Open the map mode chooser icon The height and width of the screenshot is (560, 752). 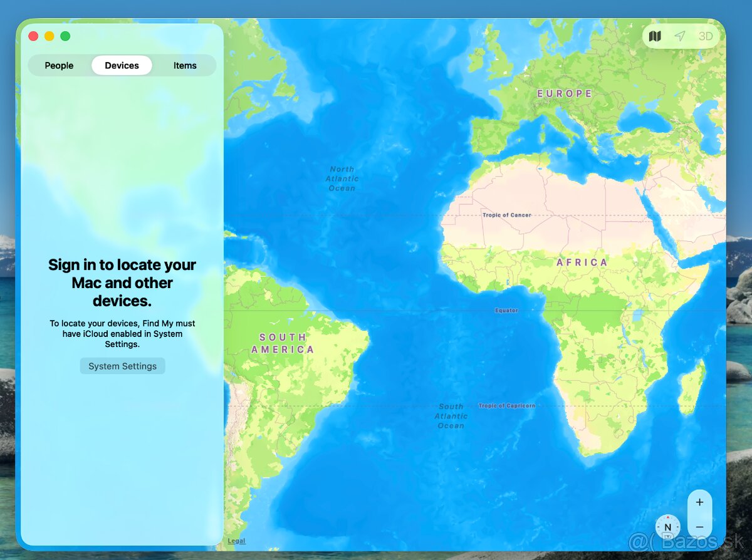click(x=655, y=36)
